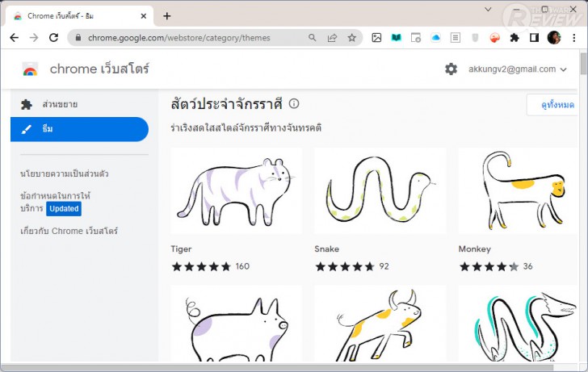Click the chrome เว็บสโตร์ header title
The width and height of the screenshot is (588, 372).
click(99, 69)
